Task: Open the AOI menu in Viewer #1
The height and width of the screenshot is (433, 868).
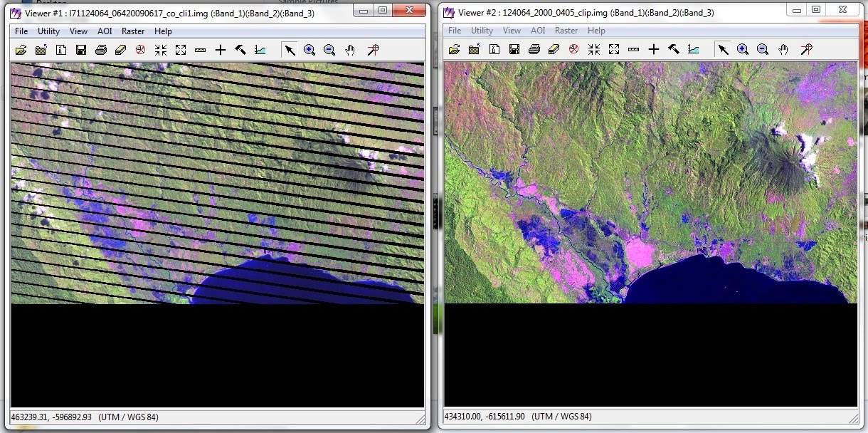Action: (x=105, y=31)
